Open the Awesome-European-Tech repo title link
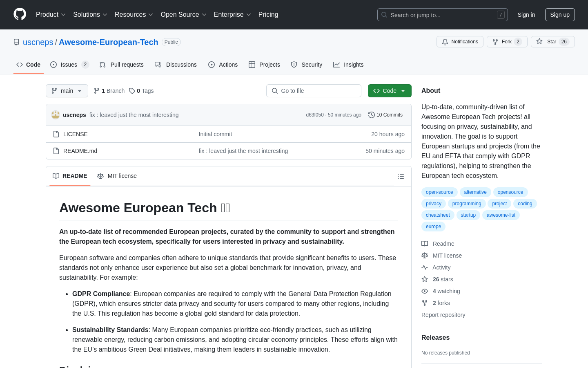 click(x=109, y=42)
